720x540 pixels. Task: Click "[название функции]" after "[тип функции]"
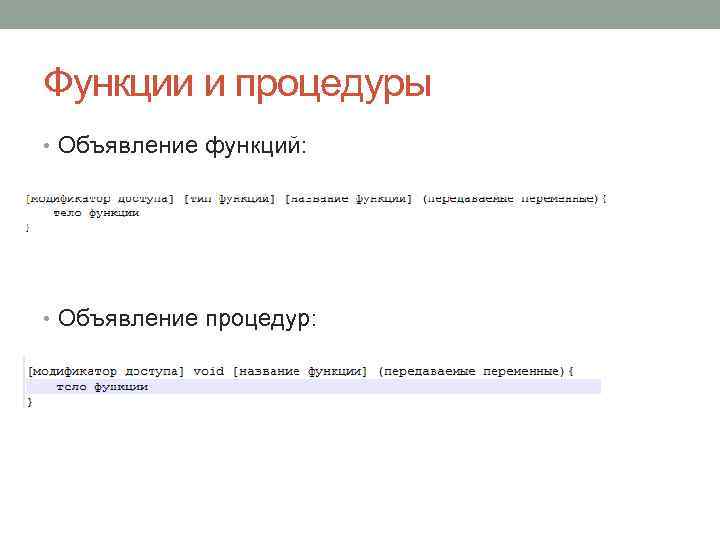pyautogui.click(x=348, y=199)
